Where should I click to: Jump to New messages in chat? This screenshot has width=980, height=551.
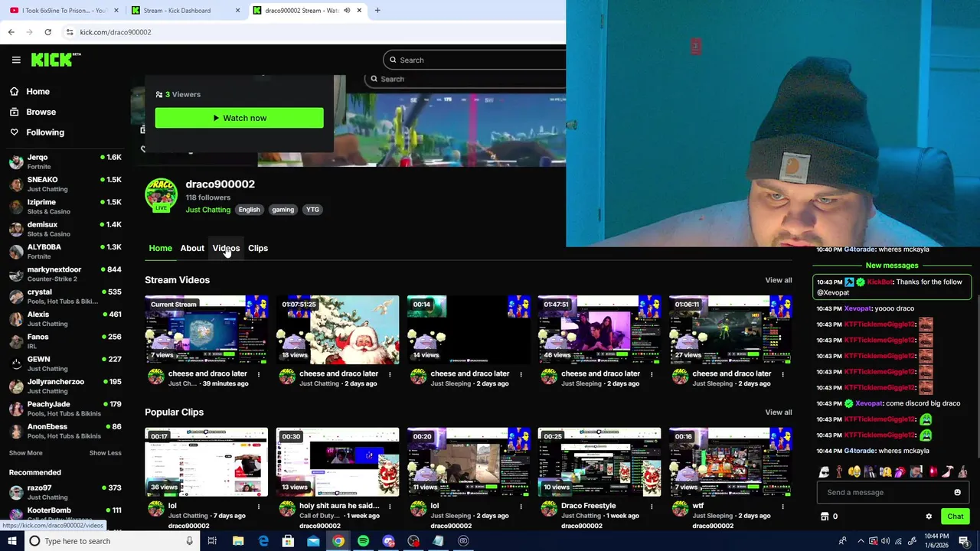892,266
